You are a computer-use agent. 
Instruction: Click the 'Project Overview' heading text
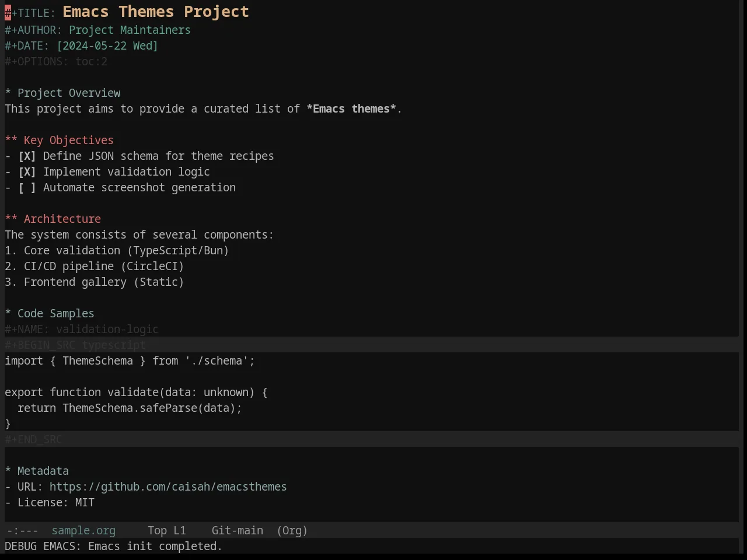pos(69,93)
